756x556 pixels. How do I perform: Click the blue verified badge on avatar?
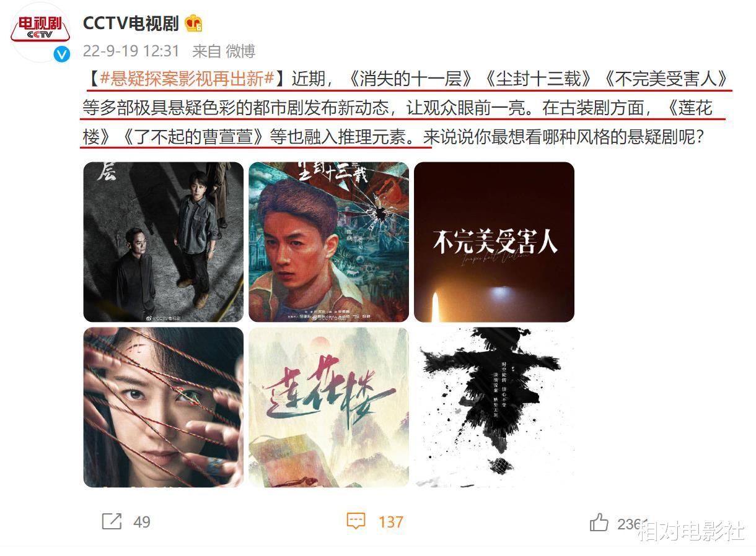click(62, 54)
